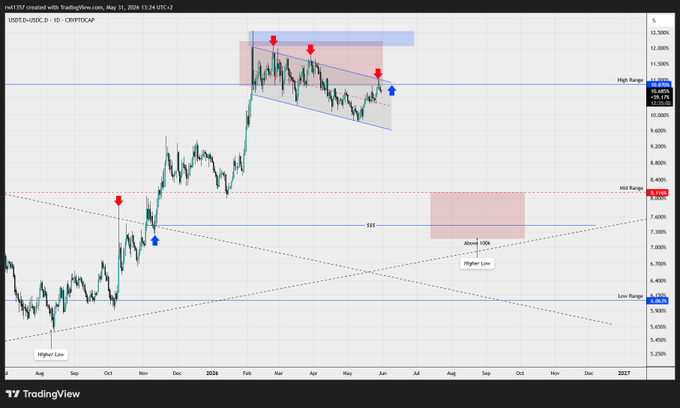Click the Mar label on time axis
The image size is (680, 408).
pos(278,373)
